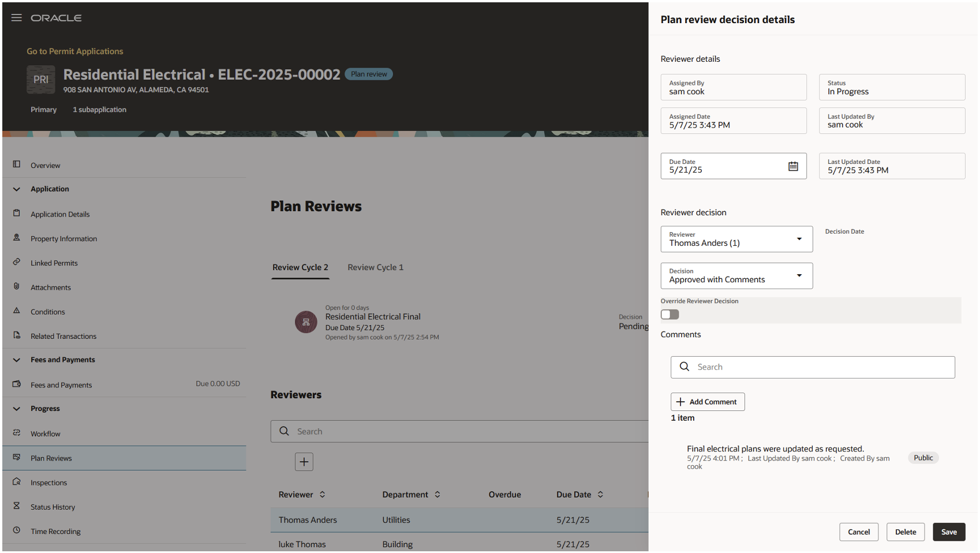980x553 pixels.
Task: Collapse the Fees and Payments section
Action: click(17, 360)
